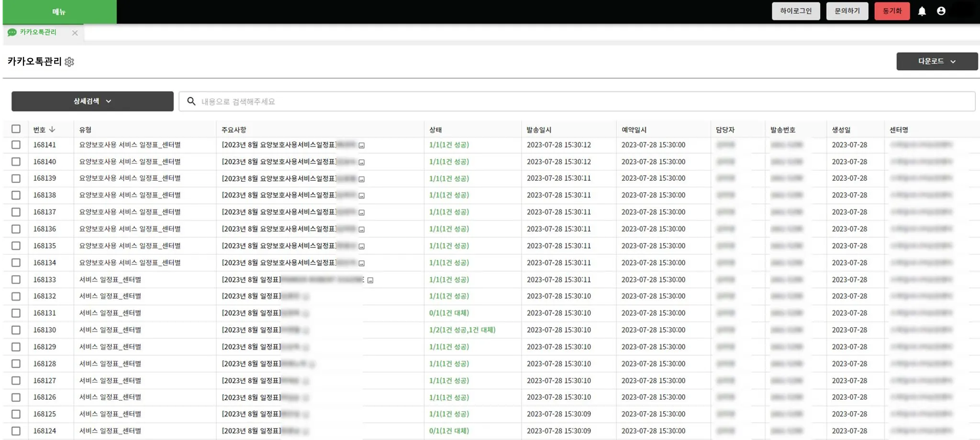Click the 담당자 column header

pyautogui.click(x=725, y=130)
